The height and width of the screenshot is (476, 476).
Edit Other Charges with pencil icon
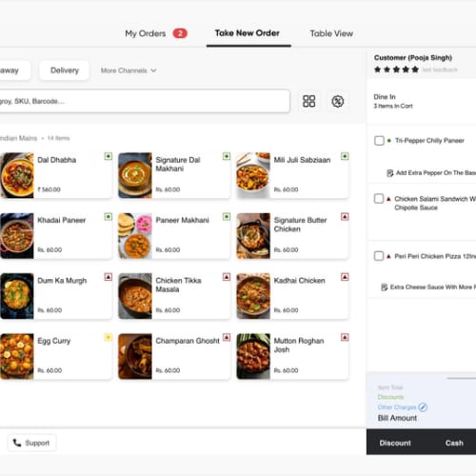point(423,407)
